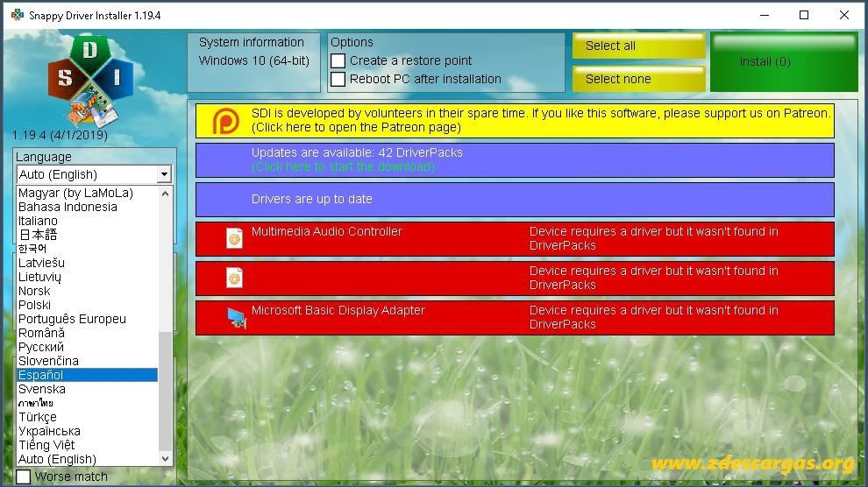Image resolution: width=868 pixels, height=487 pixels.
Task: Switch language to Latviešu
Action: 88,263
